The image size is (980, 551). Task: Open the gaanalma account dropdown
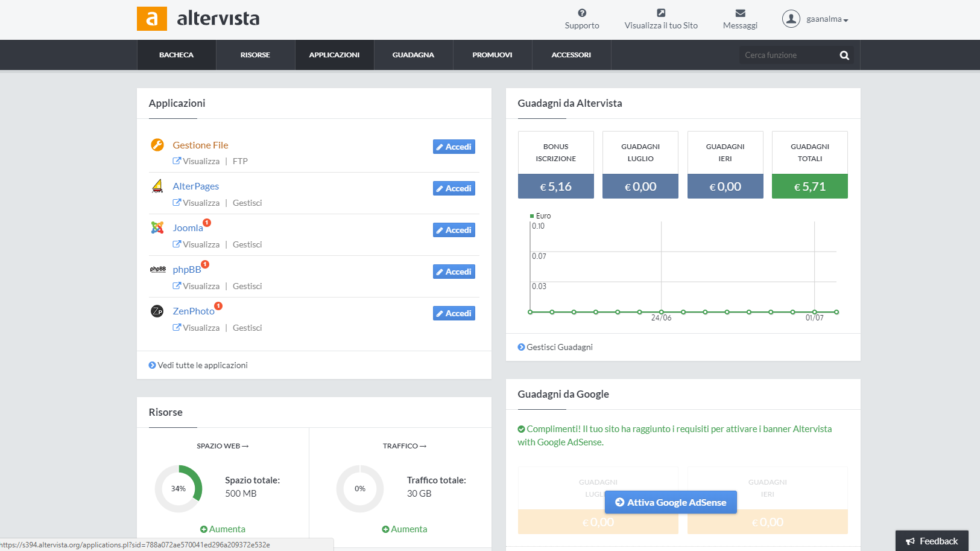pos(827,19)
